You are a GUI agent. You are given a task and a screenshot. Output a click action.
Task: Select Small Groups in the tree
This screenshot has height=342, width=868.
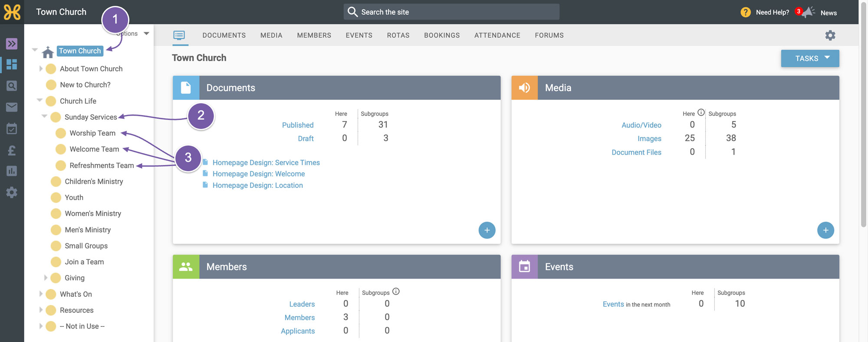86,246
